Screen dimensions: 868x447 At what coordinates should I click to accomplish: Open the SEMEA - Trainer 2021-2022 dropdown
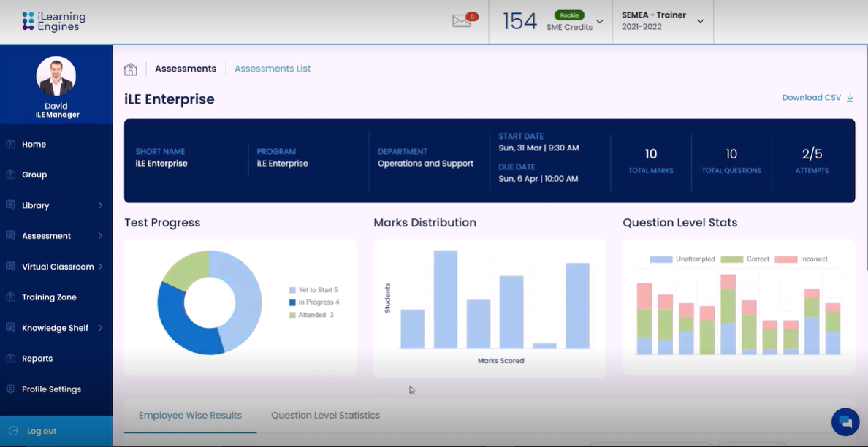pos(700,21)
